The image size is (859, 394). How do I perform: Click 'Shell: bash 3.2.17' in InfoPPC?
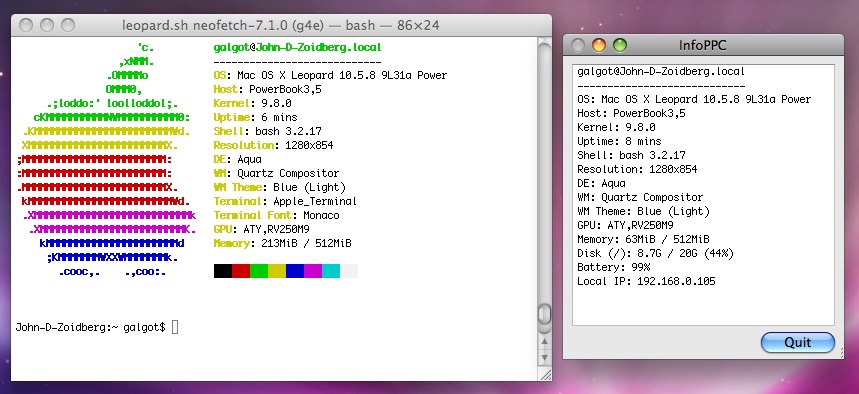[x=631, y=156]
